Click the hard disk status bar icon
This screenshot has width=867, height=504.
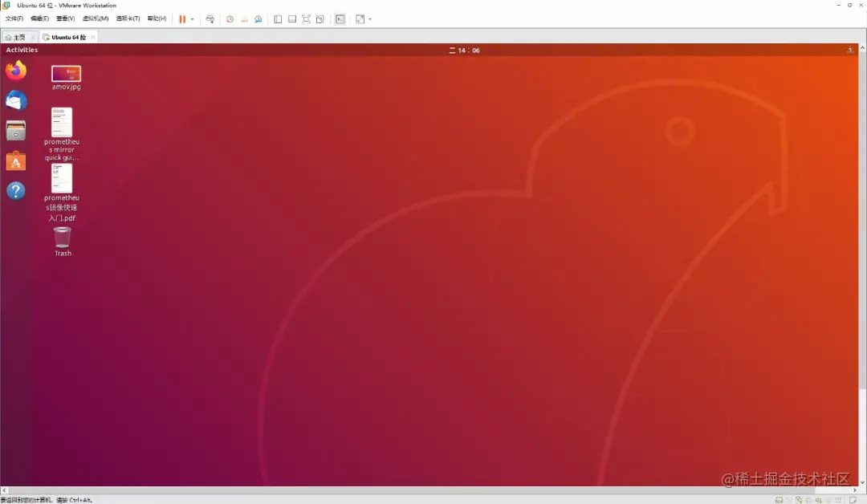[x=779, y=500]
